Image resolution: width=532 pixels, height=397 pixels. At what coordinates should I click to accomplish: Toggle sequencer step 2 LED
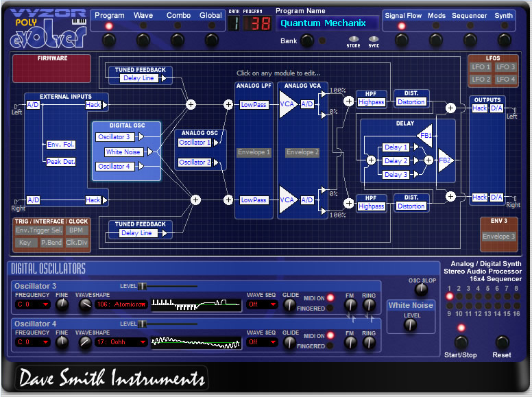[x=459, y=296]
